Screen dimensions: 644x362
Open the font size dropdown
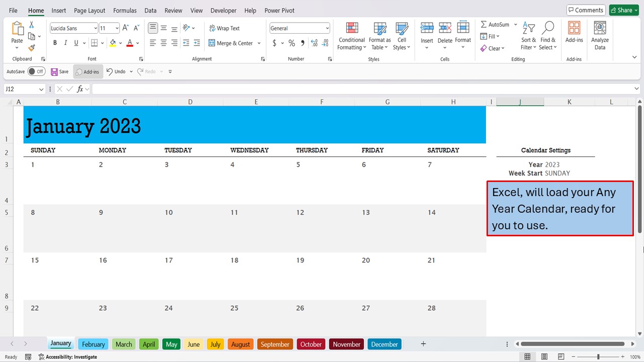click(x=116, y=28)
